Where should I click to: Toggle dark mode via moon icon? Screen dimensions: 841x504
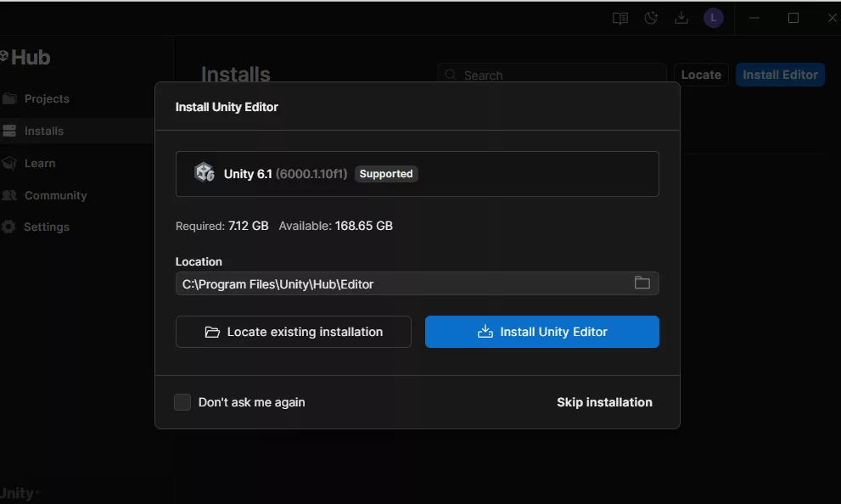pos(651,18)
